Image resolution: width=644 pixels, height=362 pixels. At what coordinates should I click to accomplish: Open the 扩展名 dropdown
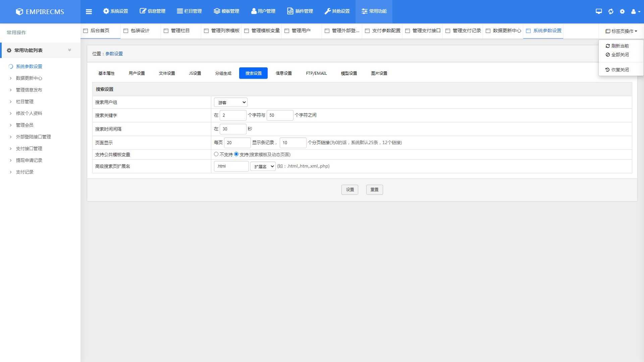click(263, 166)
